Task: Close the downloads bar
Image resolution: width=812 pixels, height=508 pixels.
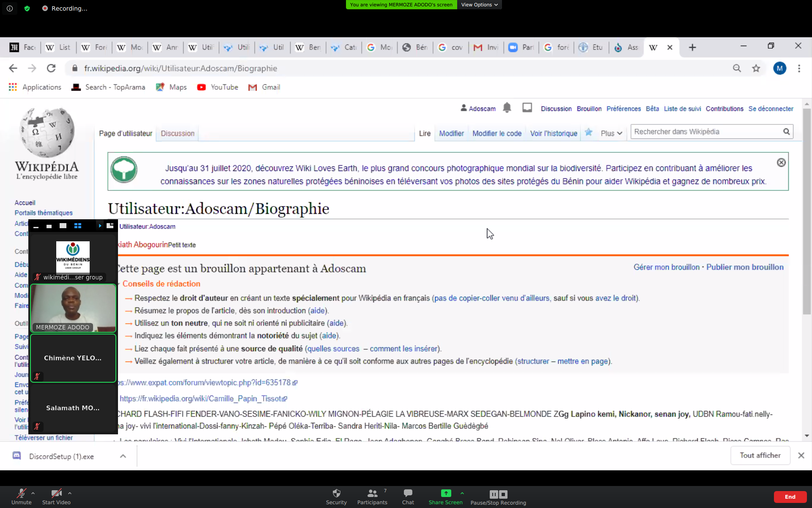Action: 801,456
